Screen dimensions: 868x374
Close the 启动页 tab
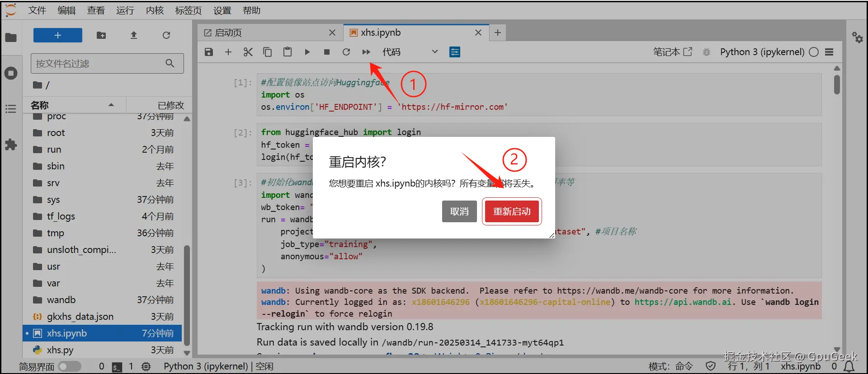tap(332, 33)
